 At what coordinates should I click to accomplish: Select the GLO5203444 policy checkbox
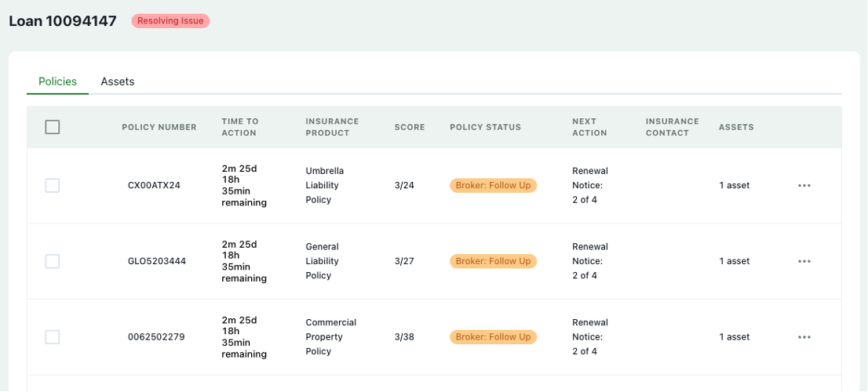click(53, 261)
